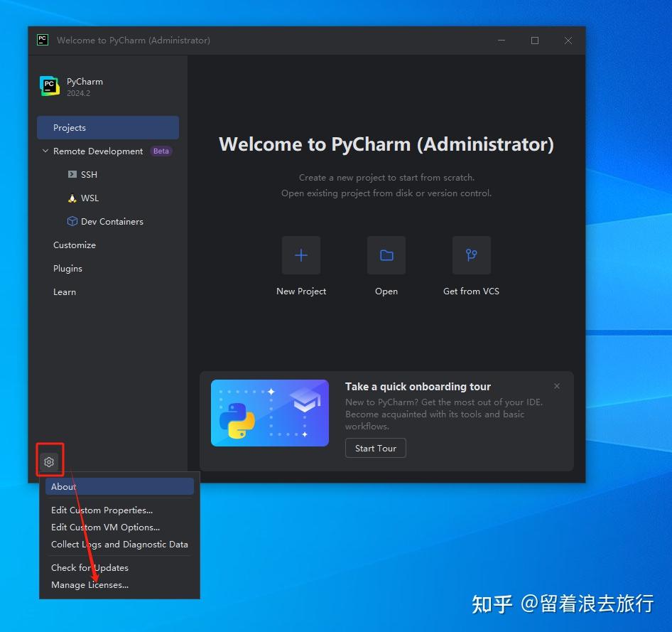This screenshot has height=632, width=672.
Task: Select Manage Licenses from the menu
Action: 89,584
